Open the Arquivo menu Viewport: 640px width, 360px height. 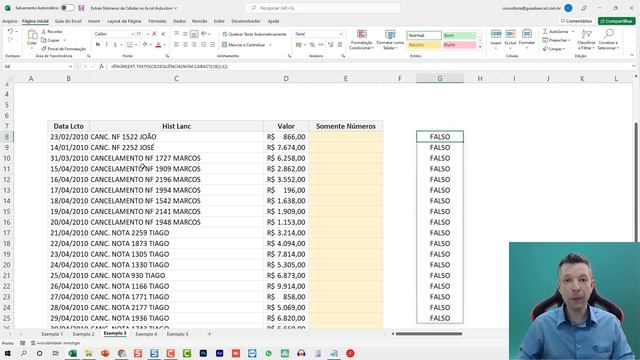(9, 21)
